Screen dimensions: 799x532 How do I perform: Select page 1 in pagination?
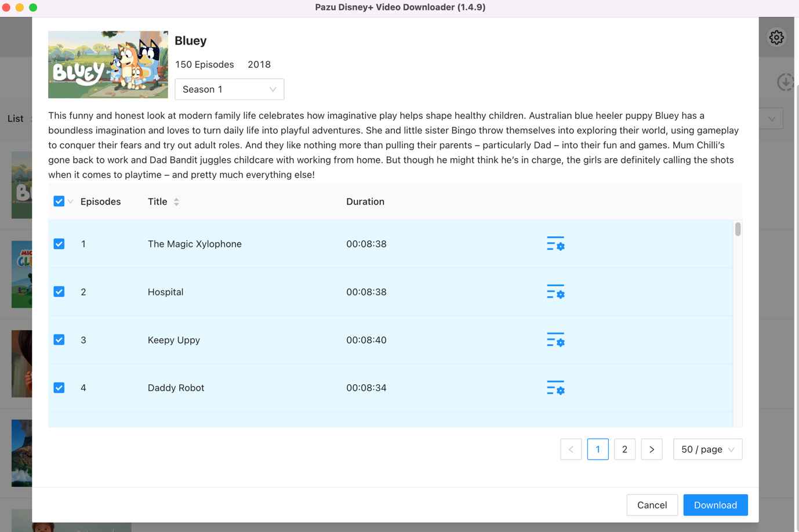click(598, 449)
